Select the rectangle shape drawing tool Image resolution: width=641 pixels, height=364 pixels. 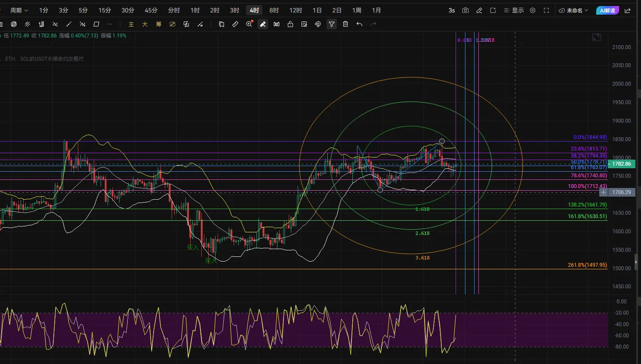pyautogui.click(x=96, y=25)
